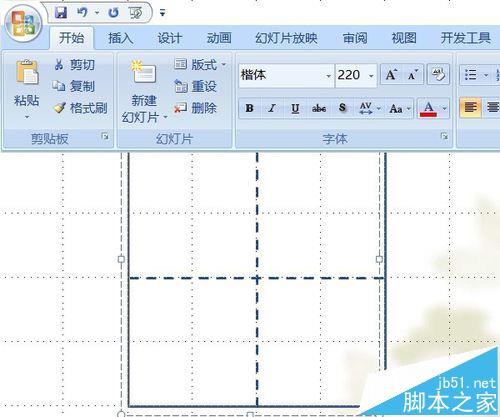Screen dimensions: 500x417
Task: Toggle underline formatting
Action: [295, 108]
